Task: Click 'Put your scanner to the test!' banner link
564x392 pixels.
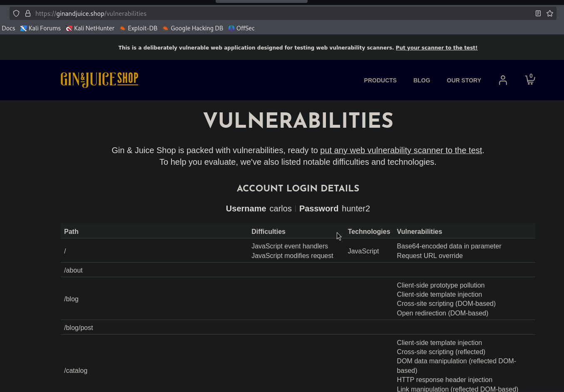Action: pos(436,48)
